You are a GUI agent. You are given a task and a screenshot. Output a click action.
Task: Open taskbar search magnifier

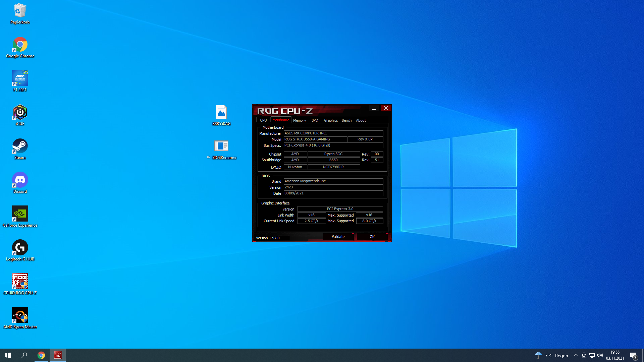point(24,355)
